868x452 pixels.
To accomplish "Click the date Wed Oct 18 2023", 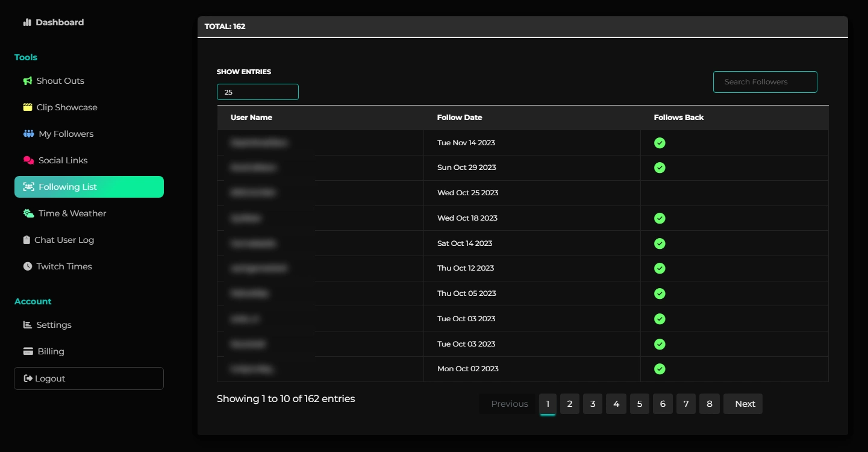I will pyautogui.click(x=467, y=218).
